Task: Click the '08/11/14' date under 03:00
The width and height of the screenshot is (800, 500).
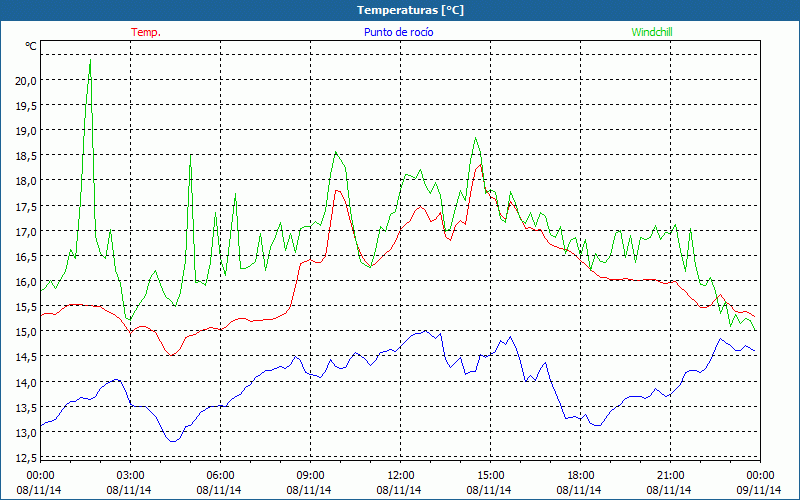Action: point(129,490)
